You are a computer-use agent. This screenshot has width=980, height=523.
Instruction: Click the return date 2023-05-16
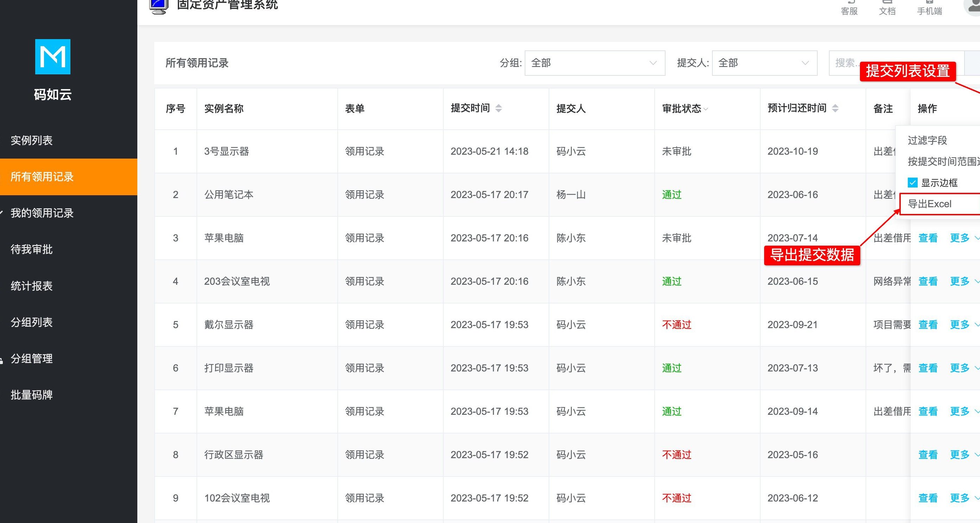[x=792, y=455]
